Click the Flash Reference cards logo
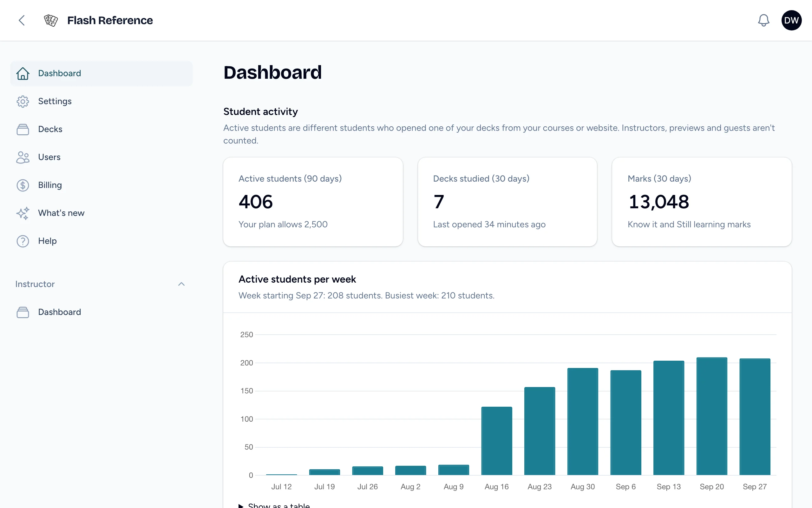The height and width of the screenshot is (508, 812). [51, 20]
